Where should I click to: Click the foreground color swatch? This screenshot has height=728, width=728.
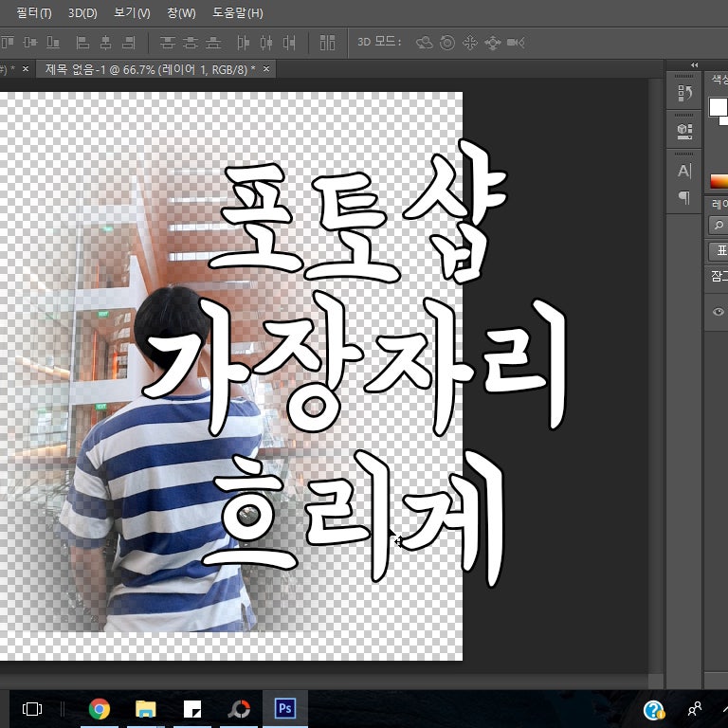pyautogui.click(x=718, y=107)
